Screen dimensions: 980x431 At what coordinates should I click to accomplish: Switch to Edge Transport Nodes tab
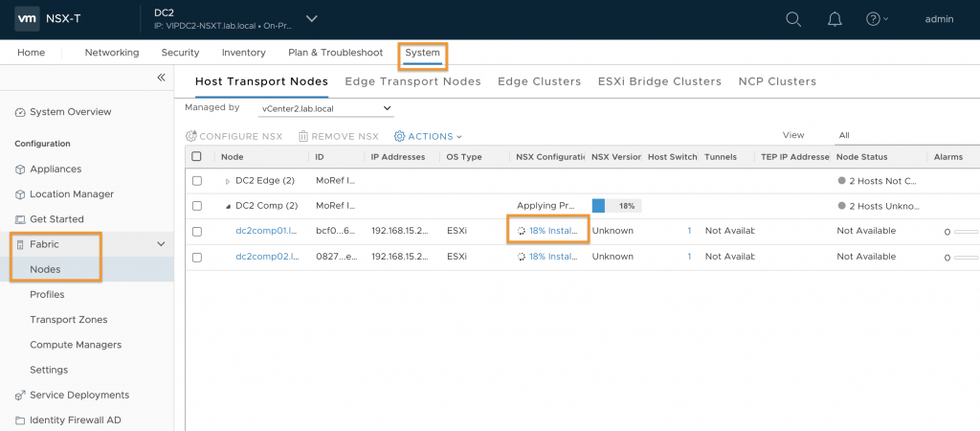(x=413, y=81)
